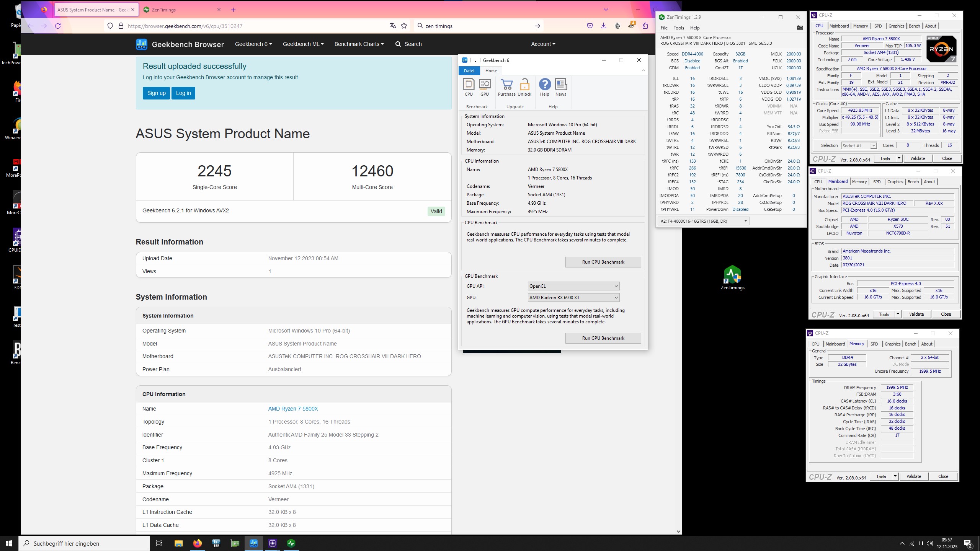
Task: Switch to SPD tab in bottom CPU-Z window
Action: coord(874,344)
